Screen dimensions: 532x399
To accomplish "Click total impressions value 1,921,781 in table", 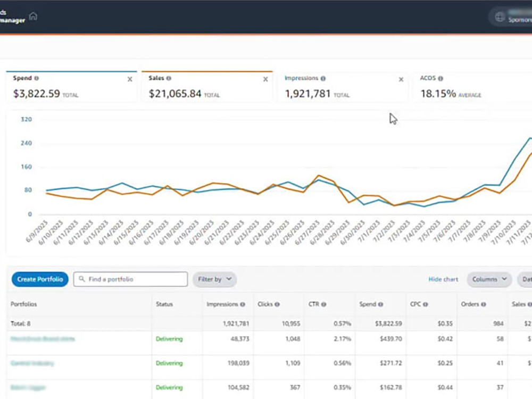I will pos(236,323).
